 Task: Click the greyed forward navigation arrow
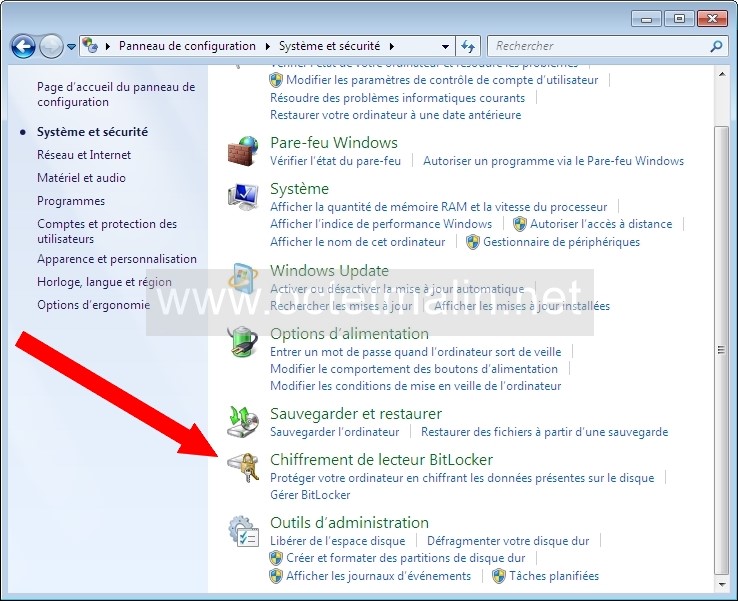51,46
